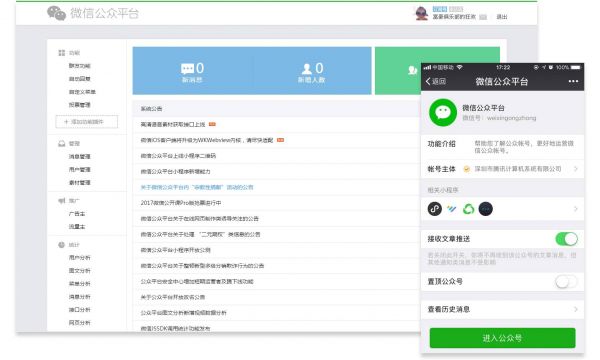Open 菜单分析 in the sidebar
The width and height of the screenshot is (600, 360).
(80, 283)
